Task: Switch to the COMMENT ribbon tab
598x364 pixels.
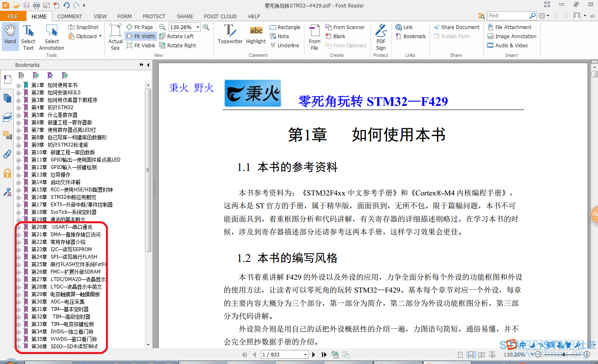Action: [x=69, y=16]
